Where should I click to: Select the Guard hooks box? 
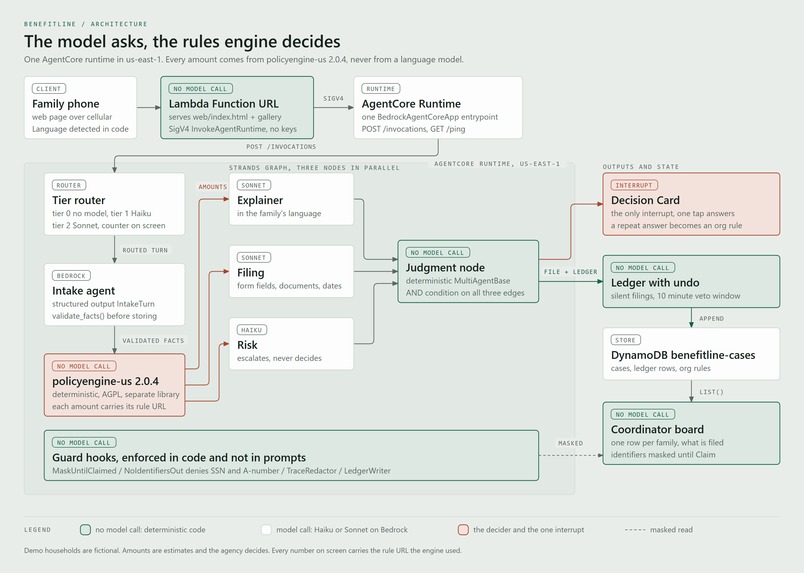point(291,456)
